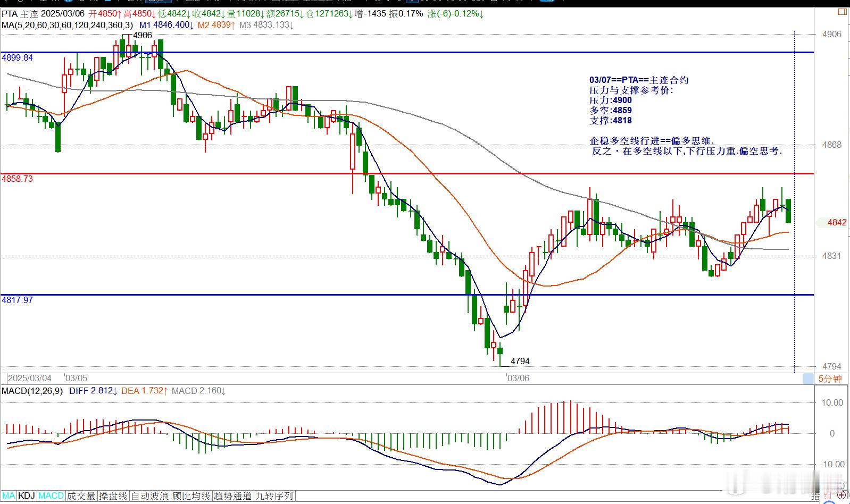Click the -10.00 MACD axis label
850x504 pixels.
pyautogui.click(x=831, y=464)
